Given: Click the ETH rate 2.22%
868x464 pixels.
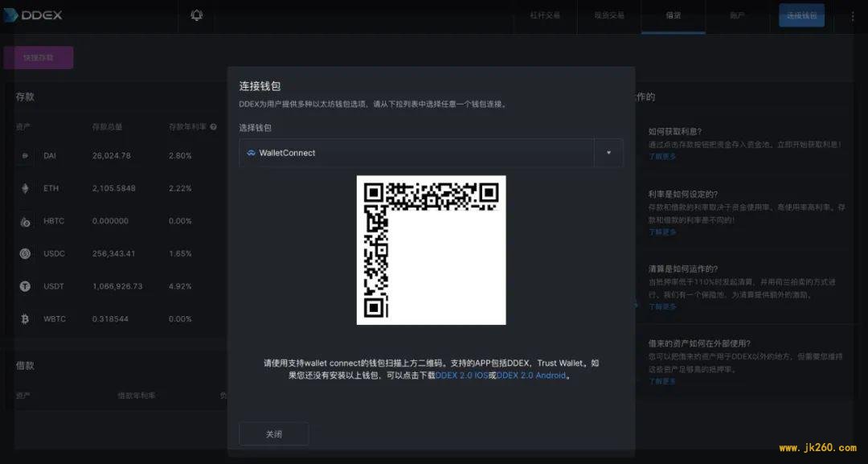Looking at the screenshot, I should tap(180, 189).
